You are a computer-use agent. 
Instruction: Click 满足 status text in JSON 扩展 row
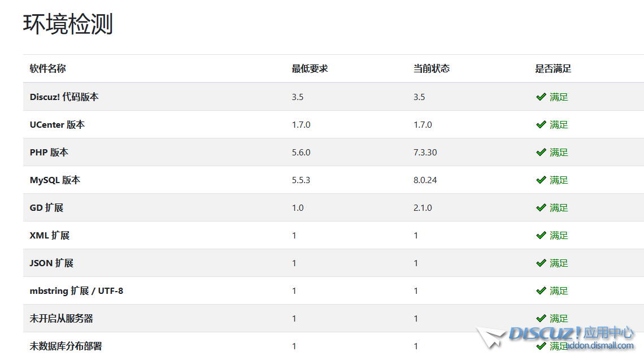coord(559,263)
